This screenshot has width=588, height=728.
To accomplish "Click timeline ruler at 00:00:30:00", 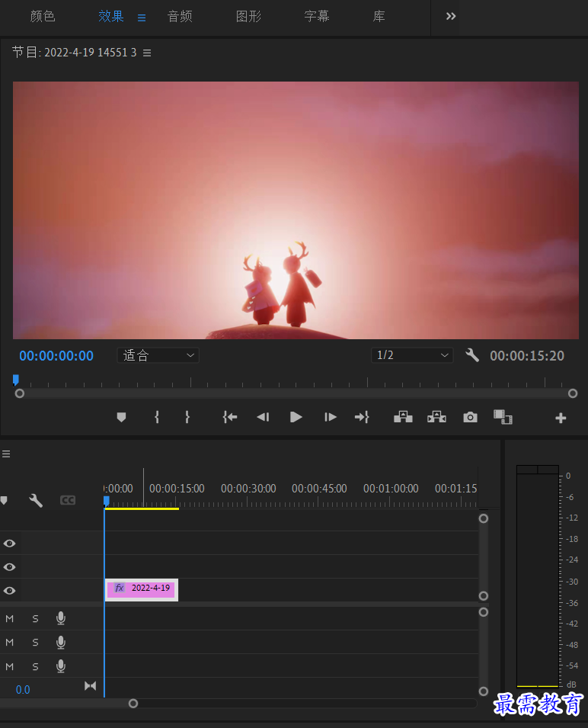I will tap(248, 489).
